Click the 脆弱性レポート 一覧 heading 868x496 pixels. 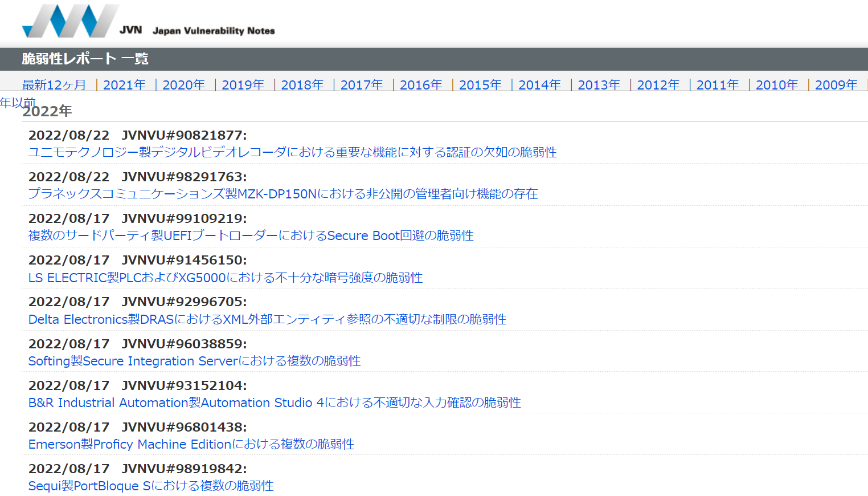85,59
